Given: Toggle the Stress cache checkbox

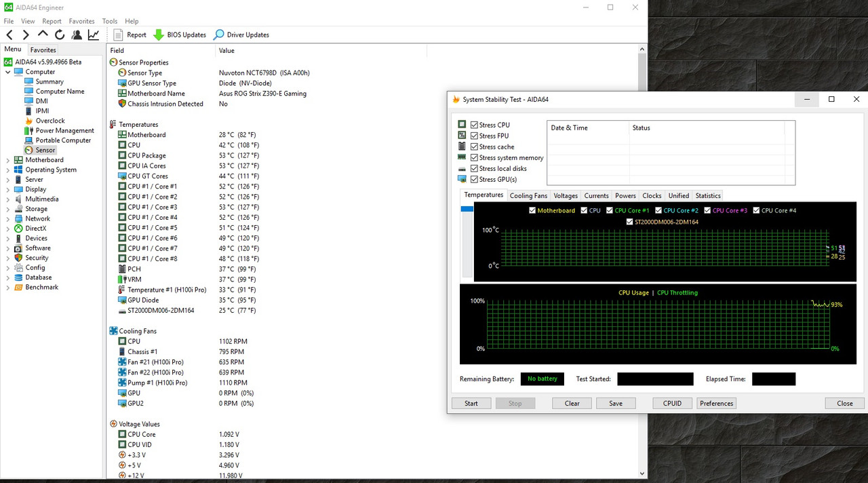Looking at the screenshot, I should (474, 147).
